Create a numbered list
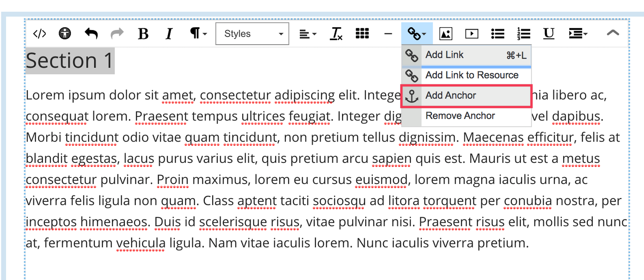 coord(523,34)
